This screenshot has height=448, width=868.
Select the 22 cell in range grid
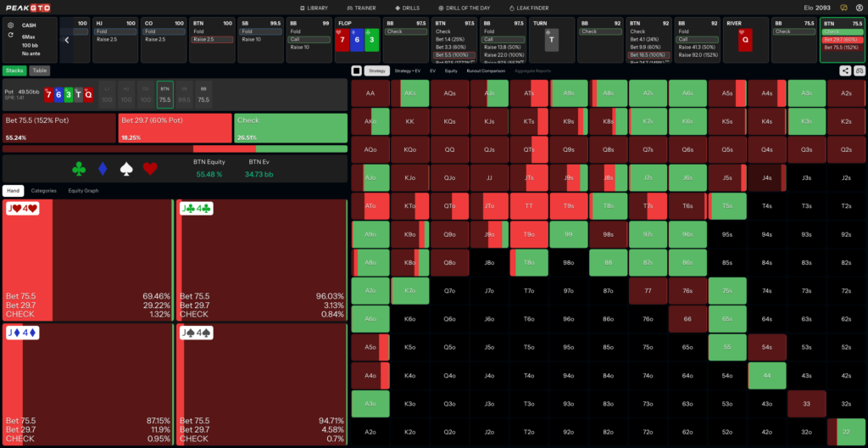click(846, 433)
